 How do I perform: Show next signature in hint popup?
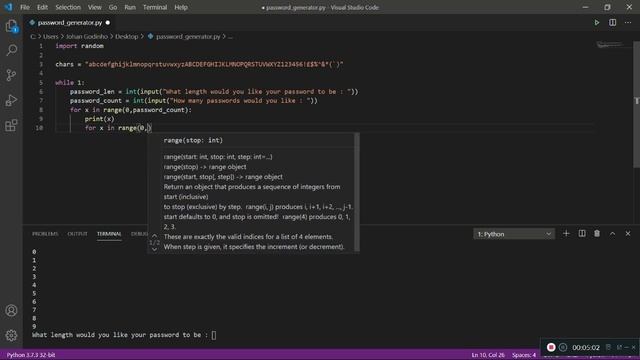click(x=154, y=249)
